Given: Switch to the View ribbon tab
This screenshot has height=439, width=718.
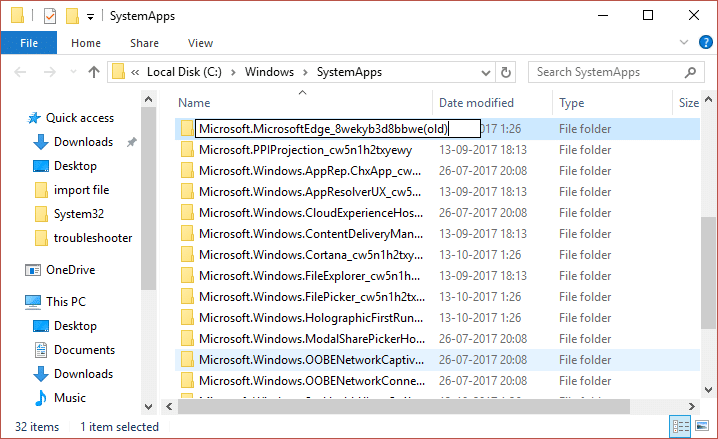Looking at the screenshot, I should (200, 43).
